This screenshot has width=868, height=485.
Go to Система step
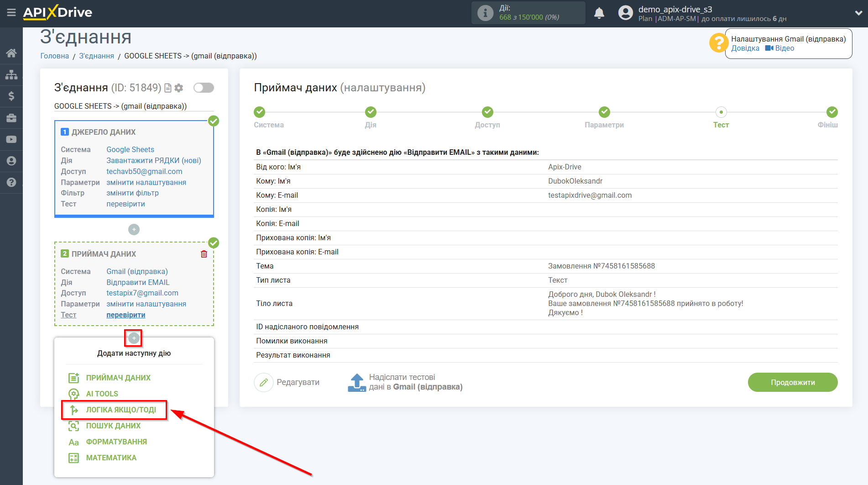pos(259,112)
